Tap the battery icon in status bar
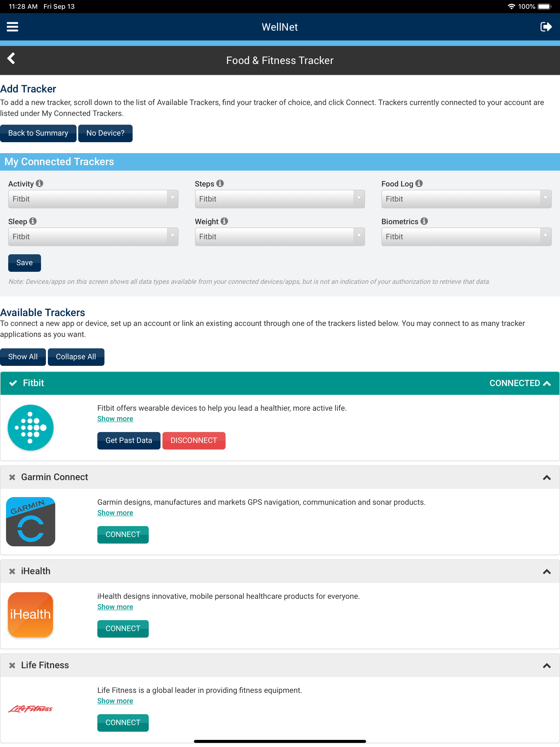This screenshot has width=560, height=747. pos(544,6)
